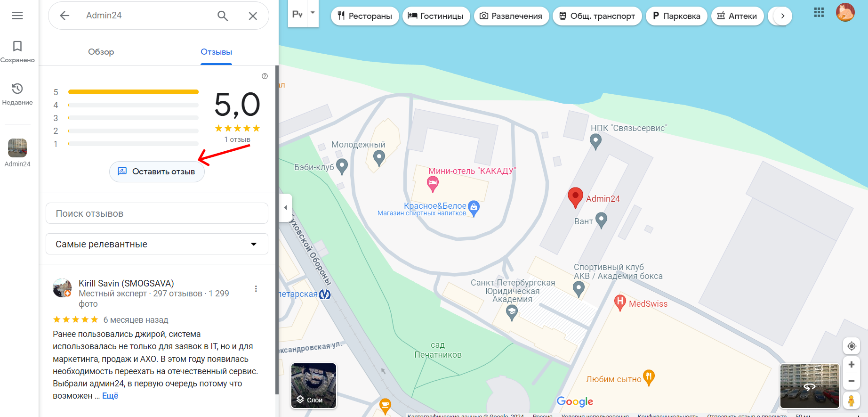
Task: Filter by Аптеки chip
Action: click(x=737, y=16)
